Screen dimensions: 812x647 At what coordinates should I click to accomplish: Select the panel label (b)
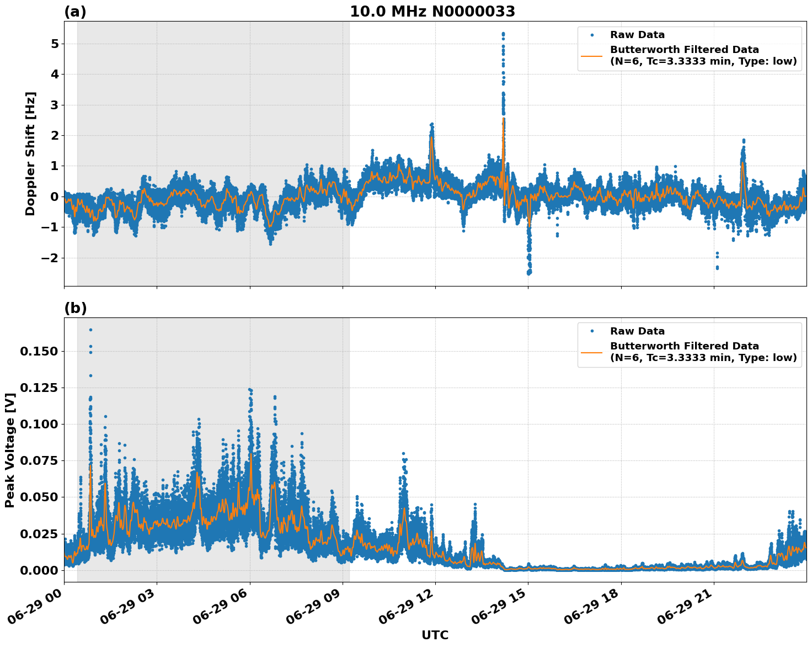pos(76,307)
